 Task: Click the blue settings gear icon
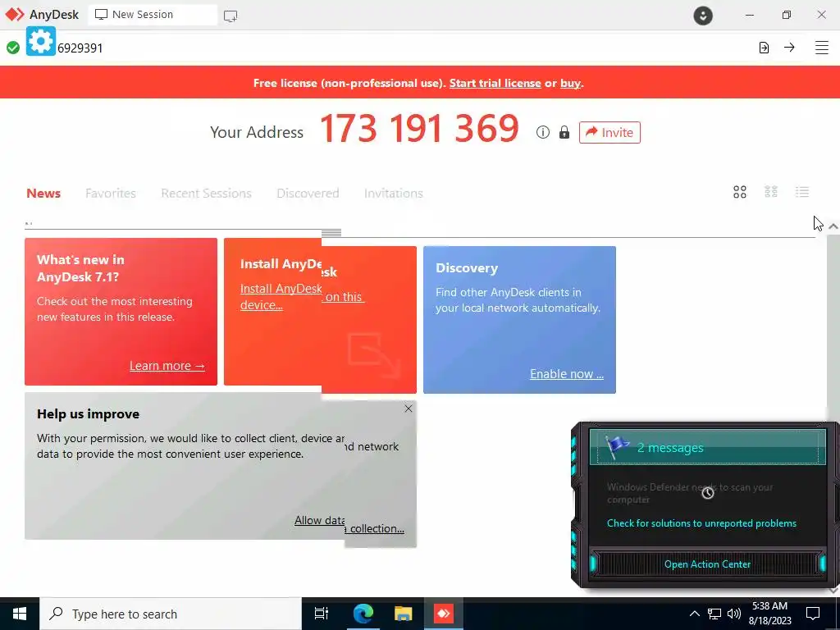tap(41, 41)
